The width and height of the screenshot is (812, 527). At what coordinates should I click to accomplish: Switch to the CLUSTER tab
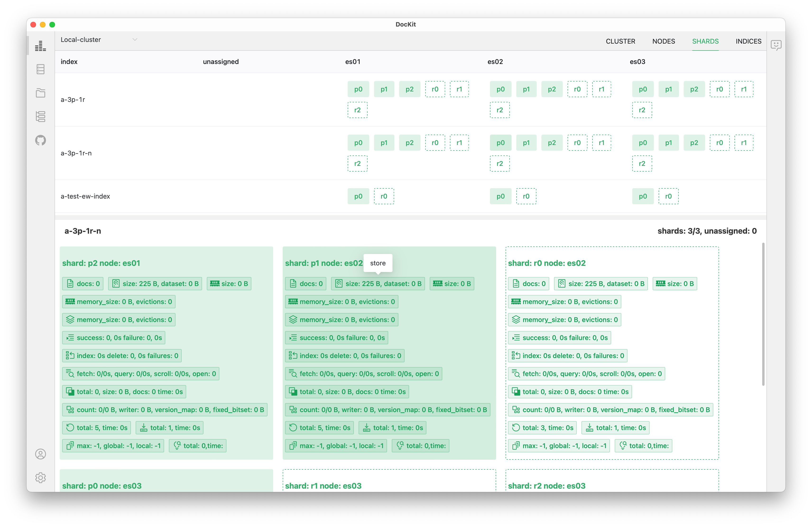click(620, 41)
